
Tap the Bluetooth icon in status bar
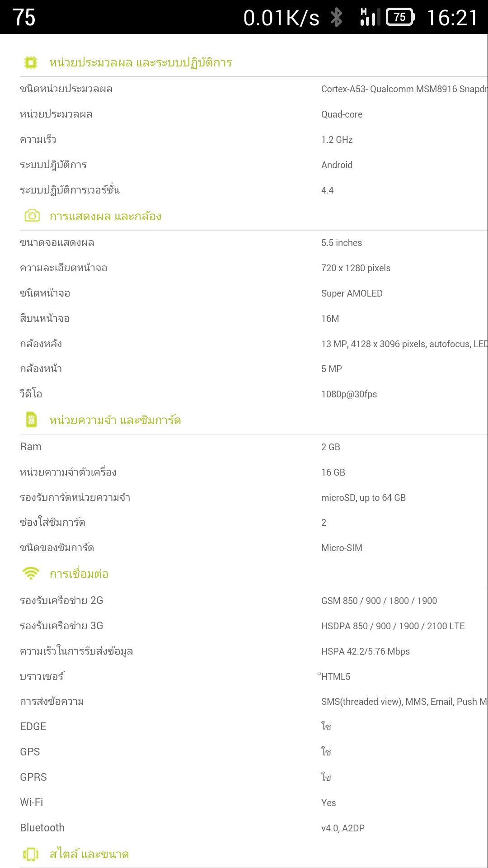(336, 18)
